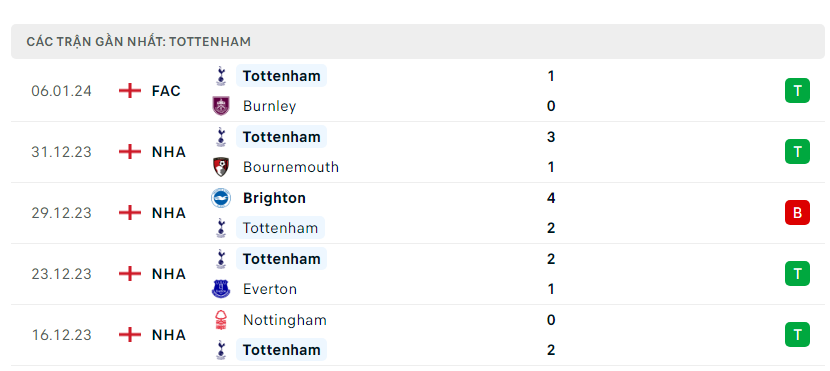Select the highlighted Tottenham name versus Bournemouth
This screenshot has width=830, height=371.
tap(282, 137)
